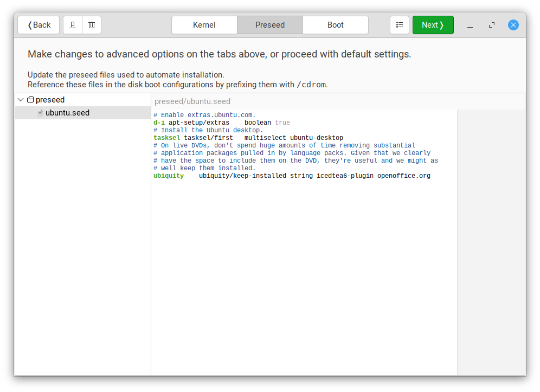540x392 pixels.
Task: Open the list view icon button
Action: (x=400, y=25)
